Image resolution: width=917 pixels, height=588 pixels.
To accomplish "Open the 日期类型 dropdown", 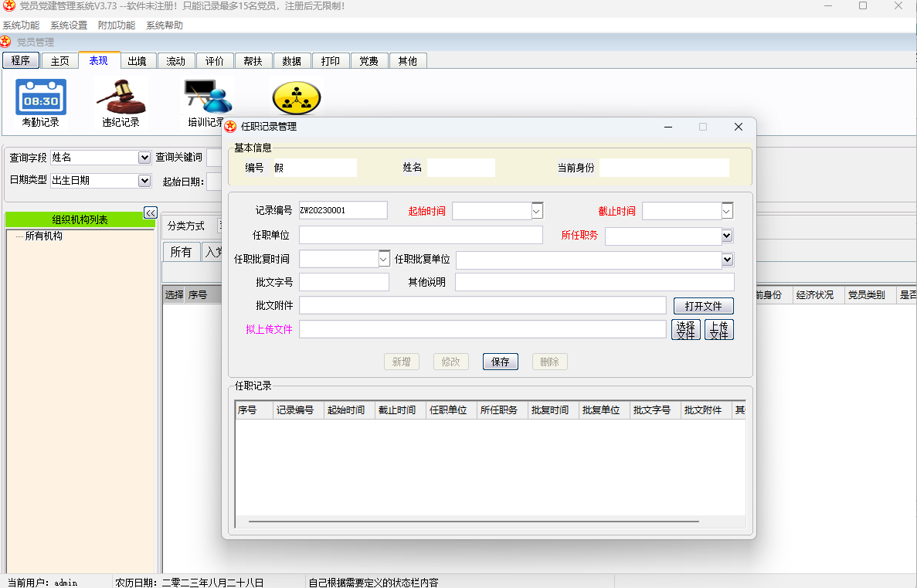I will click(144, 181).
